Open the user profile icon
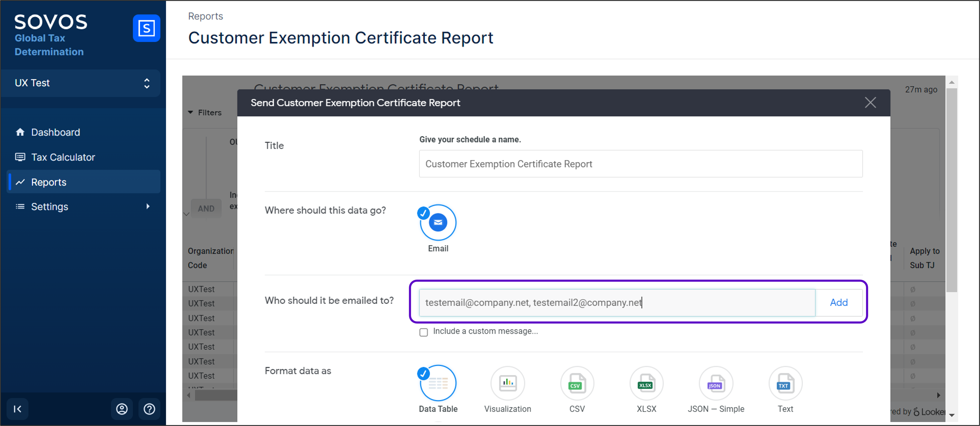The height and width of the screenshot is (426, 980). 122,409
